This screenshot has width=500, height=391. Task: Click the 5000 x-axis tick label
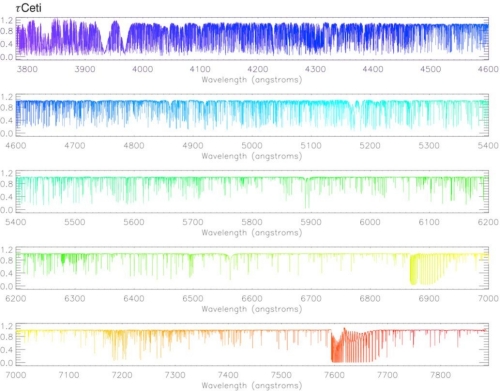(x=252, y=146)
